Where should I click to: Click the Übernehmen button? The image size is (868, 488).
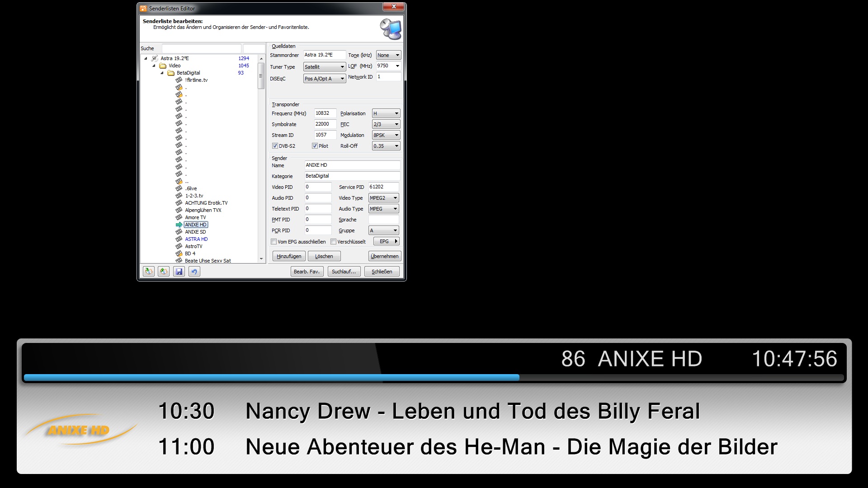385,256
